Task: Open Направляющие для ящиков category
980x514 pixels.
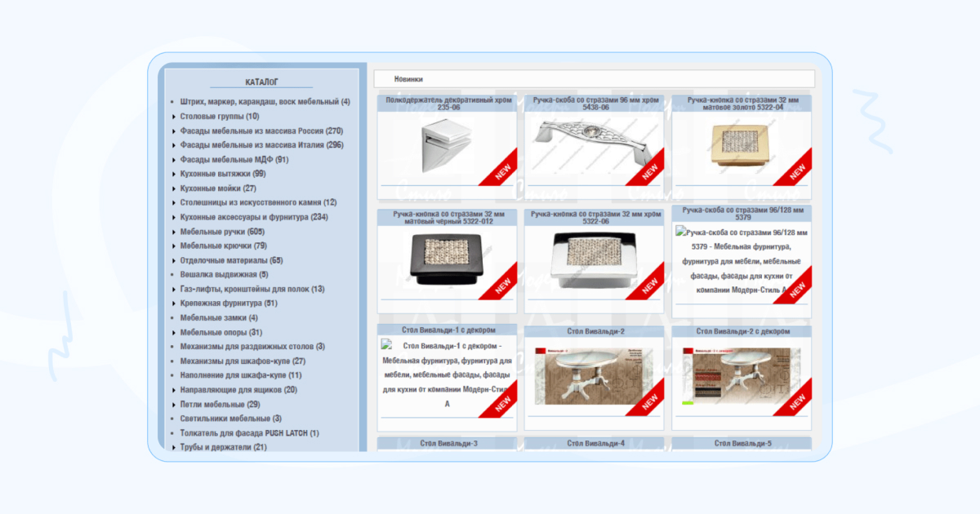Action: pyautogui.click(x=238, y=390)
